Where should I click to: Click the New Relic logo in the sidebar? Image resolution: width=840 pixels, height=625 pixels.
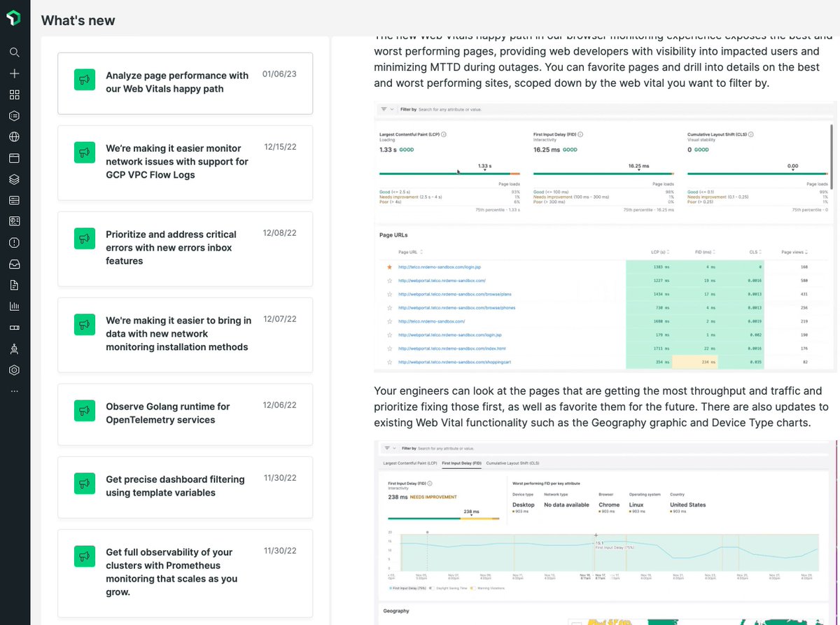point(14,19)
